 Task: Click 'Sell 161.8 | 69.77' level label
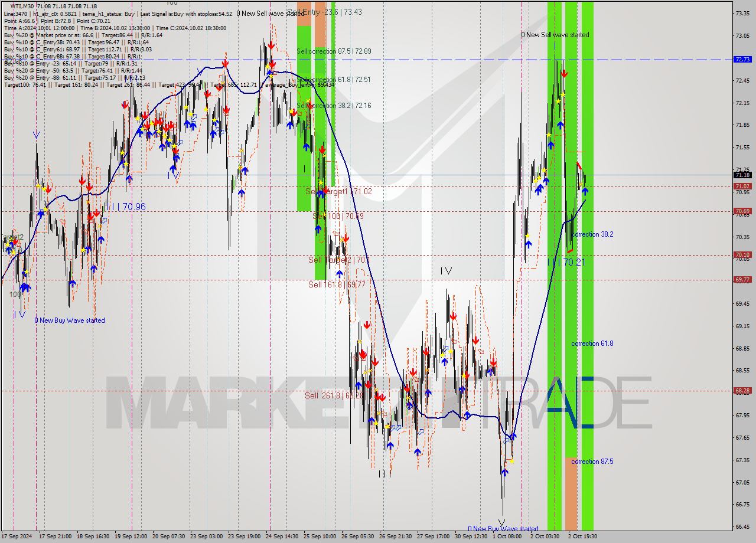337,284
